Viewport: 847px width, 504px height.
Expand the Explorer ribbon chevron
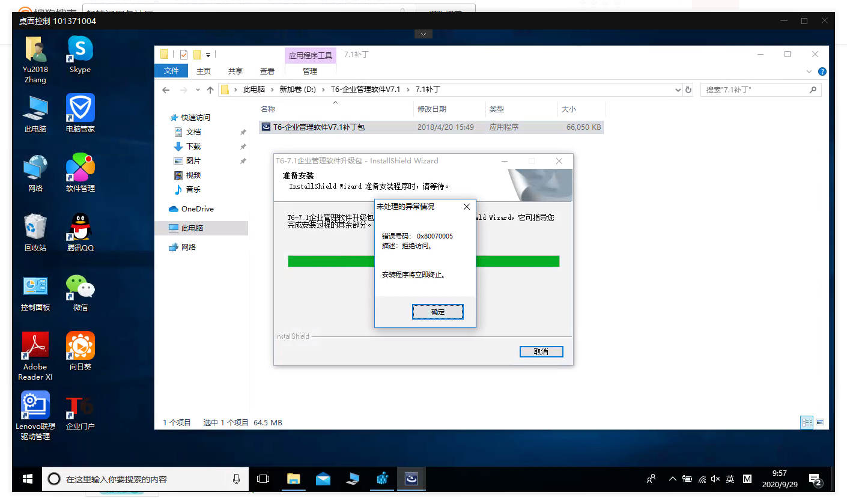pos(809,71)
